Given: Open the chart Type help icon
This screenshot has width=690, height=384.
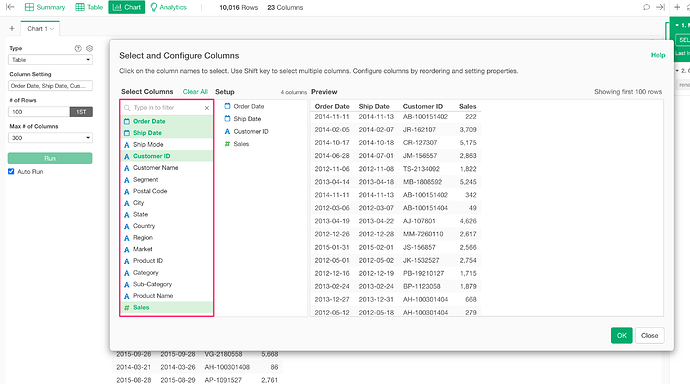Looking at the screenshot, I should click(x=78, y=48).
